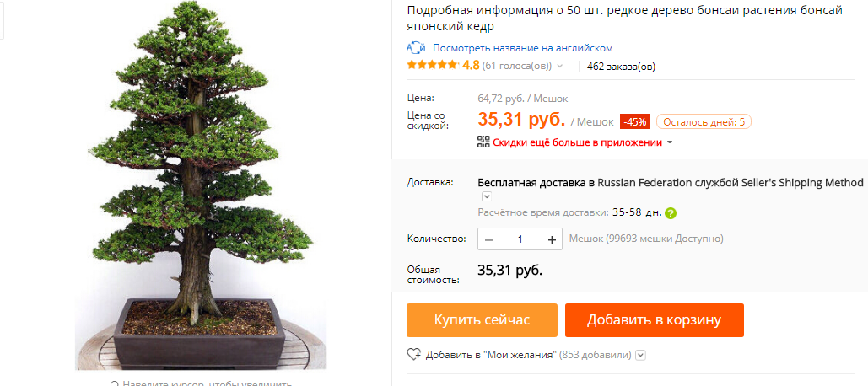Click the QR code icon for app discounts

coord(484,142)
